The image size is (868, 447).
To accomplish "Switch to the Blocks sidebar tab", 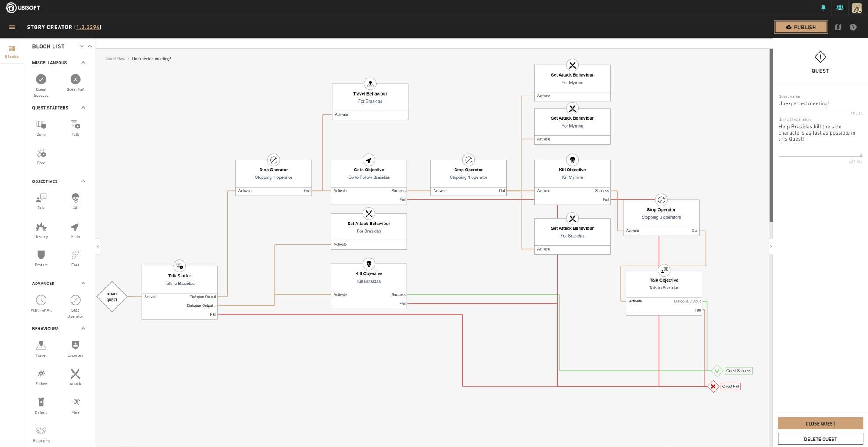I will tap(12, 52).
